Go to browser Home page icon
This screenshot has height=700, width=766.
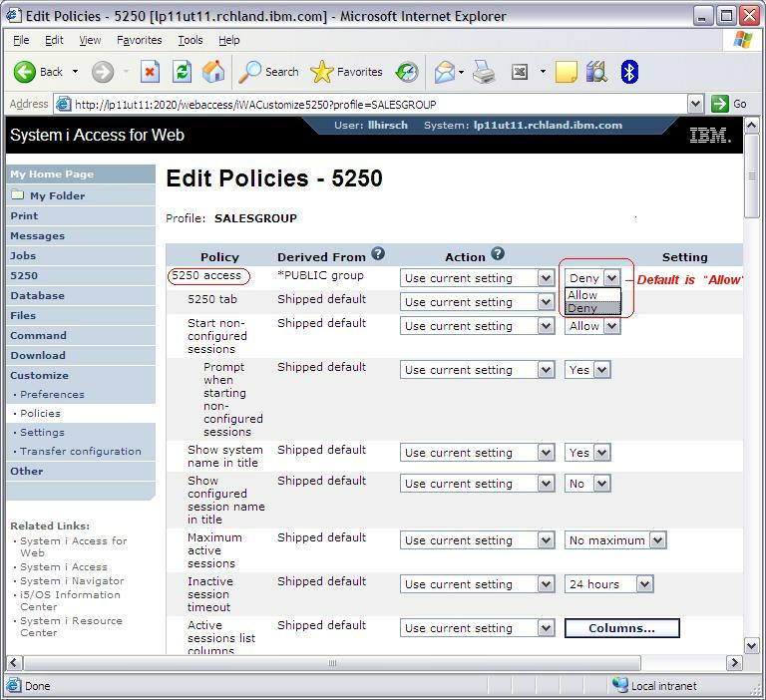(x=213, y=72)
